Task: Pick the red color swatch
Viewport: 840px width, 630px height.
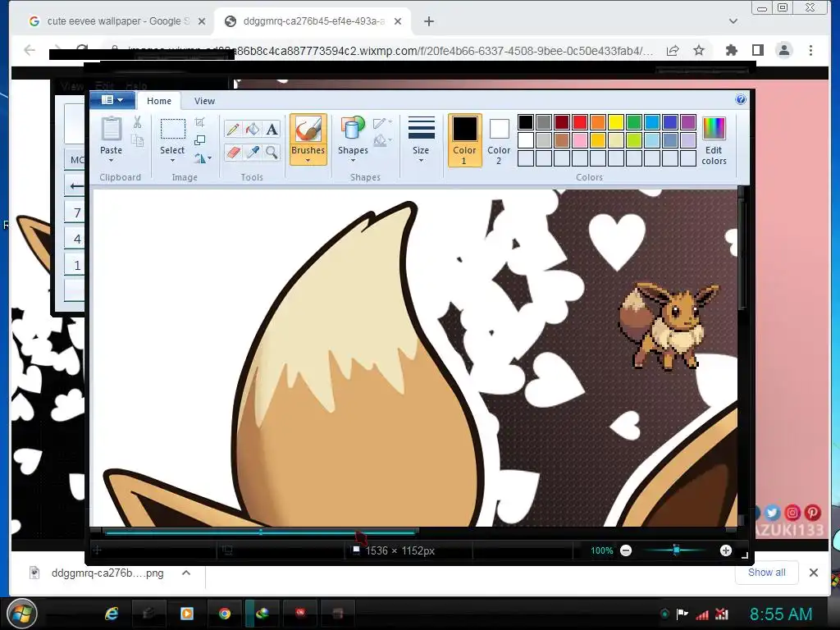Action: tap(580, 122)
